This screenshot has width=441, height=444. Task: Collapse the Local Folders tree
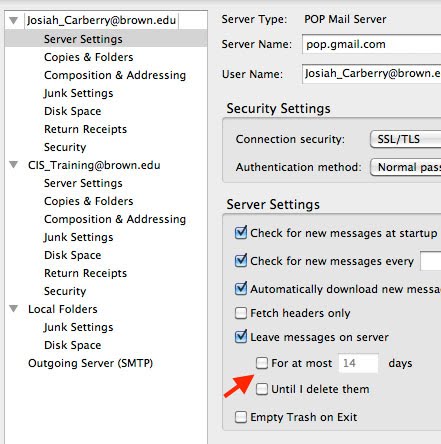[x=14, y=309]
